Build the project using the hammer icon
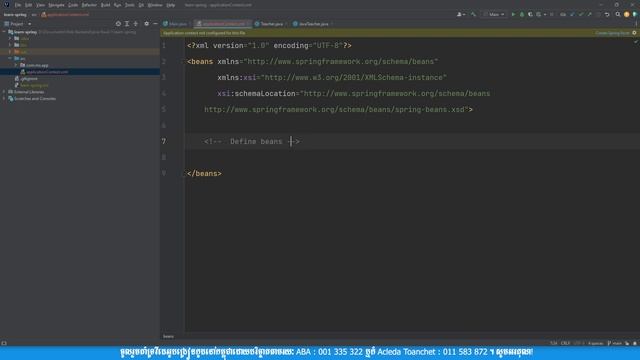The image size is (640, 360). click(473, 14)
